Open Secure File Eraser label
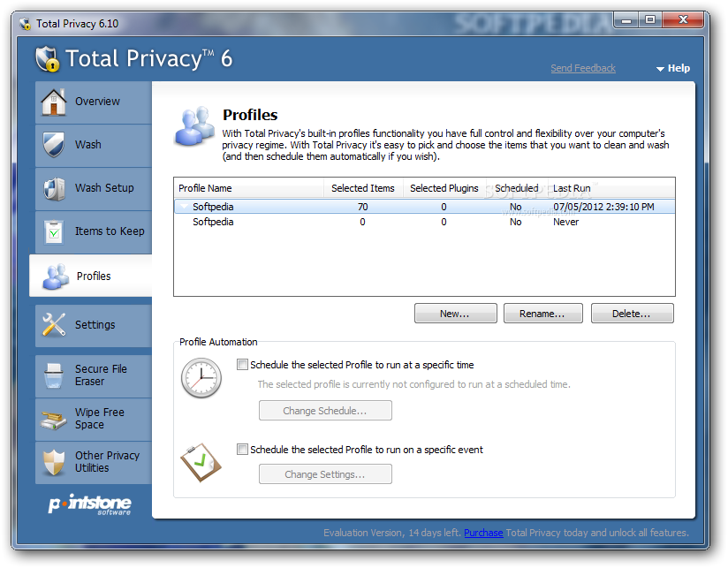728x568 pixels. 101,375
